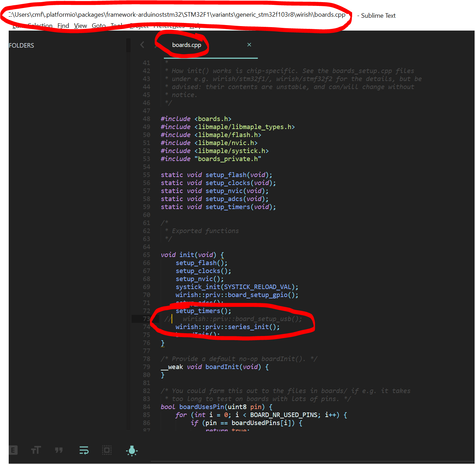Image resolution: width=476 pixels, height=464 pixels.
Task: Open the Selection menu
Action: coord(40,26)
